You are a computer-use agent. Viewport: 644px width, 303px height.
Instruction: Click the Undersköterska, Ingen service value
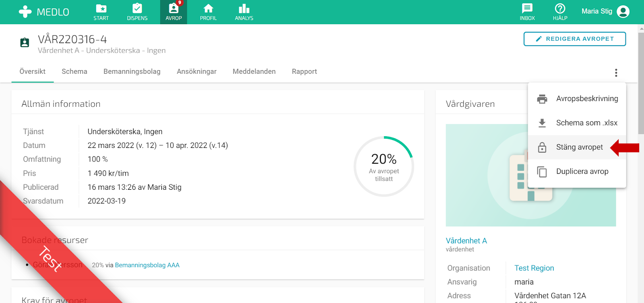click(x=125, y=131)
